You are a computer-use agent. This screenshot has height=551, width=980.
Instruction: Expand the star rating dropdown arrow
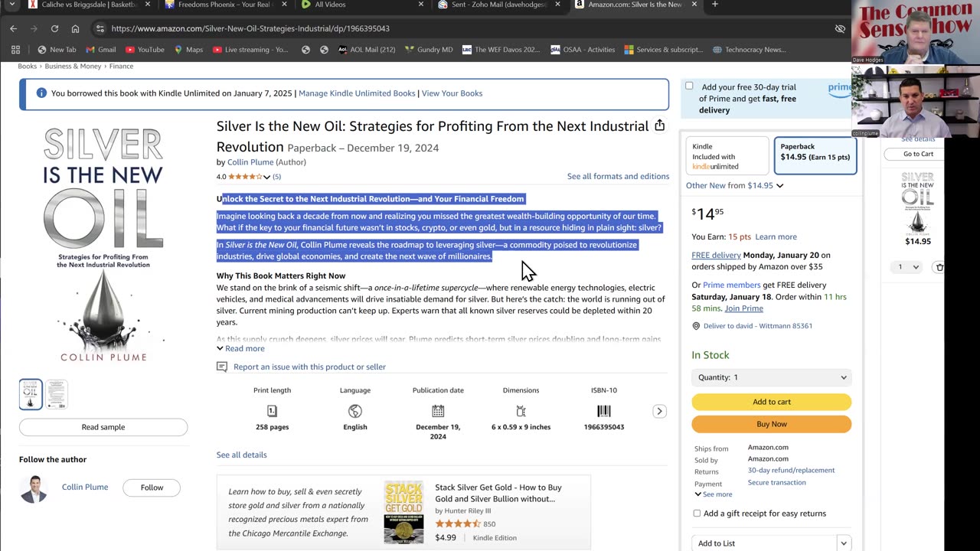pos(266,177)
